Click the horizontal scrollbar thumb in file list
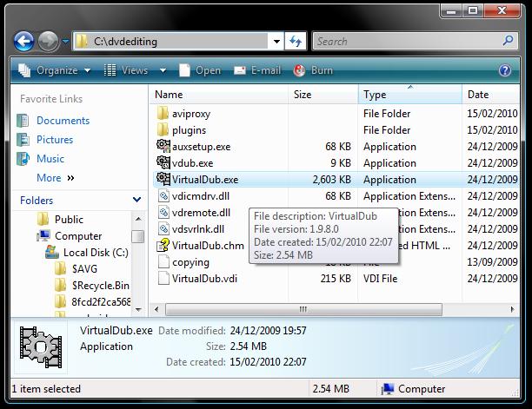Viewport: 532px width, 409px height. pyautogui.click(x=303, y=309)
